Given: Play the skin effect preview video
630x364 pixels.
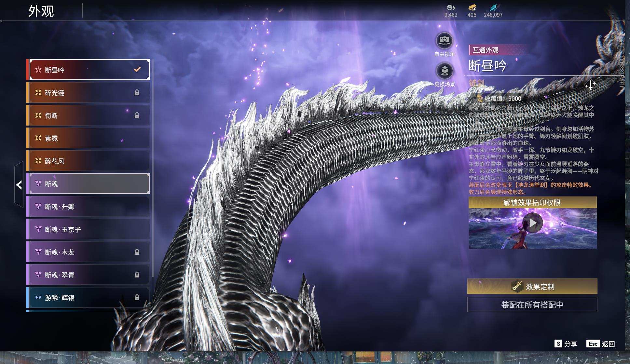Looking at the screenshot, I should coord(532,223).
